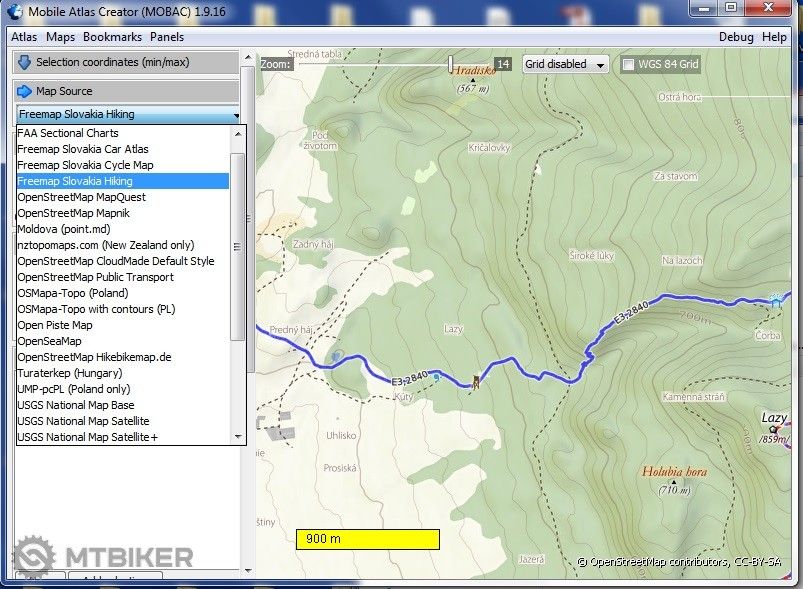Choose Freemap Slovakia Cycle Map source

pyautogui.click(x=85, y=165)
